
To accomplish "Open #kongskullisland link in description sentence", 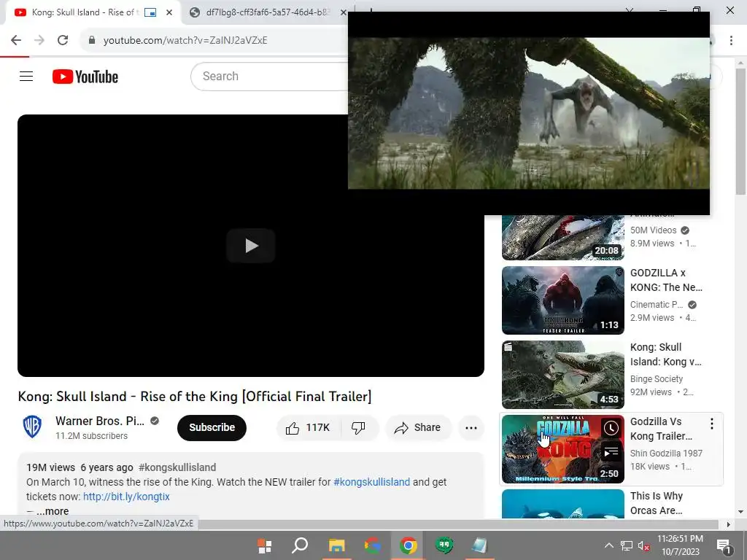I will click(x=371, y=482).
